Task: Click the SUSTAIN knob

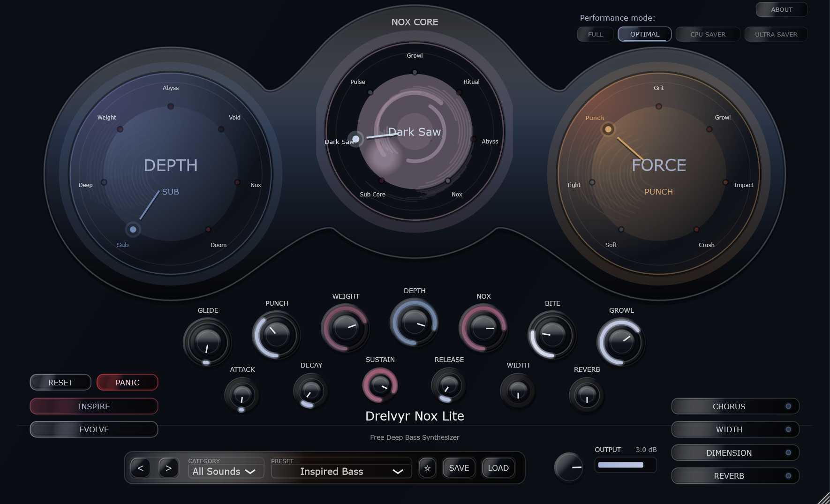Action: click(x=380, y=385)
